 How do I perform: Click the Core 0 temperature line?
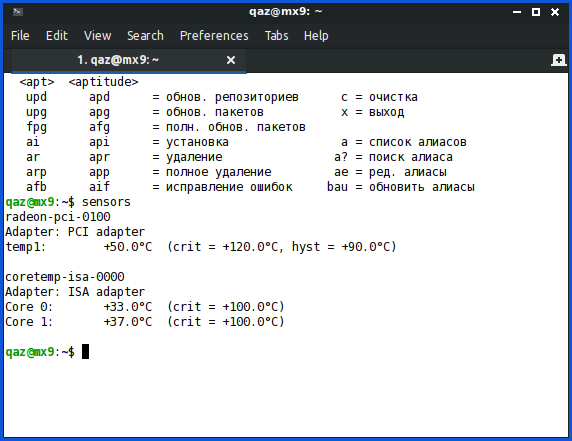pyautogui.click(x=144, y=306)
